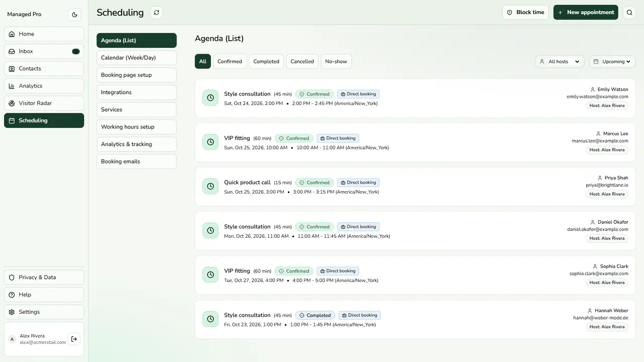This screenshot has height=362, width=644.
Task: Open Analytics & tracking section
Action: click(136, 144)
